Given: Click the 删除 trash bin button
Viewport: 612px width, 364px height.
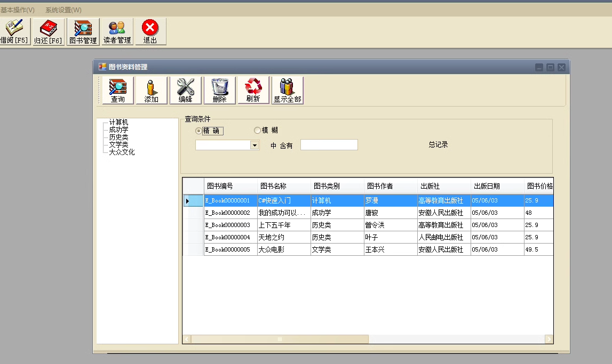Looking at the screenshot, I should tap(219, 91).
